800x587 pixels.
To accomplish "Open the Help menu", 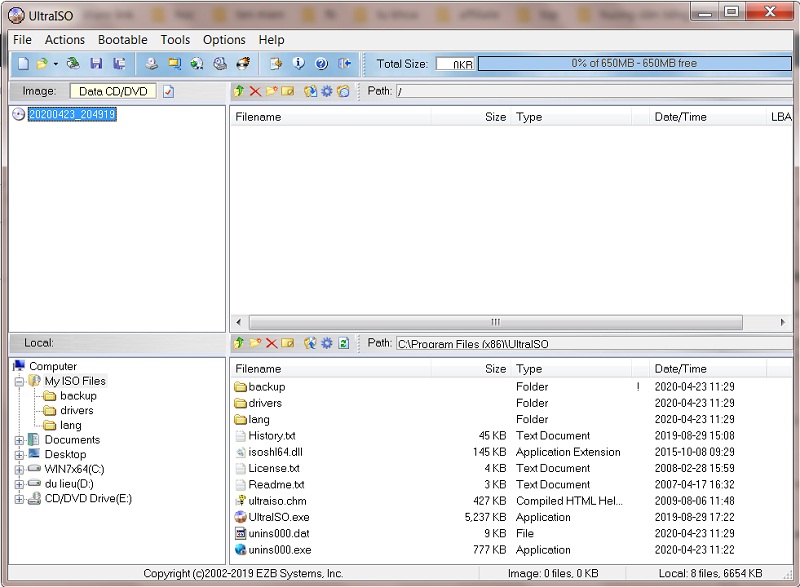I will (271, 40).
